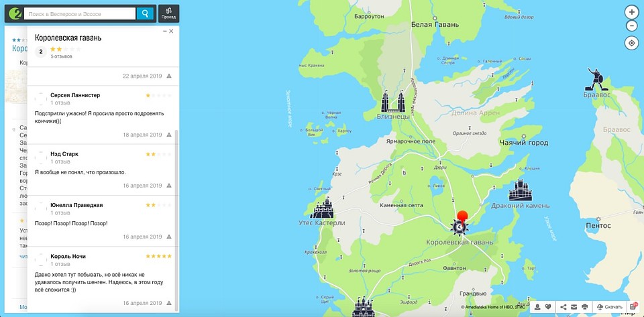This screenshot has height=317, width=644.
Task: Click the Каменная септа map label
Action: (x=401, y=205)
